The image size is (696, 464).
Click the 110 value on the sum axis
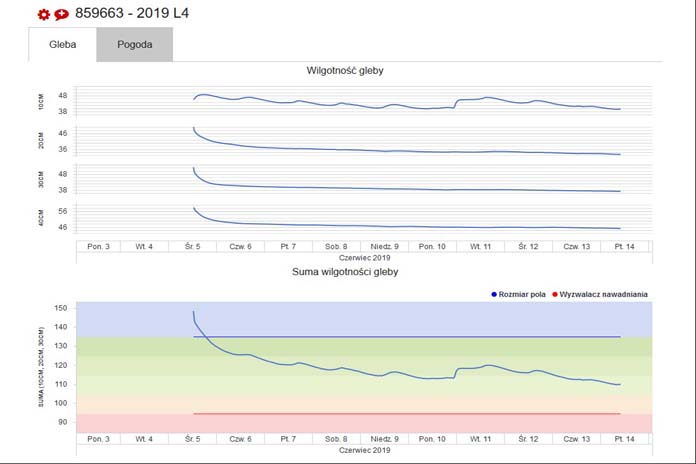(x=61, y=385)
